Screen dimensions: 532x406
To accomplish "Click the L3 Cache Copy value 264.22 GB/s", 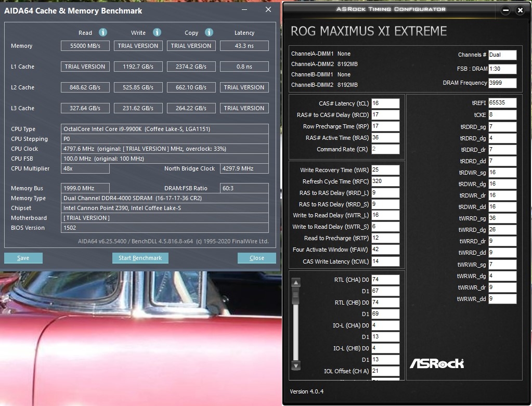I will 191,108.
